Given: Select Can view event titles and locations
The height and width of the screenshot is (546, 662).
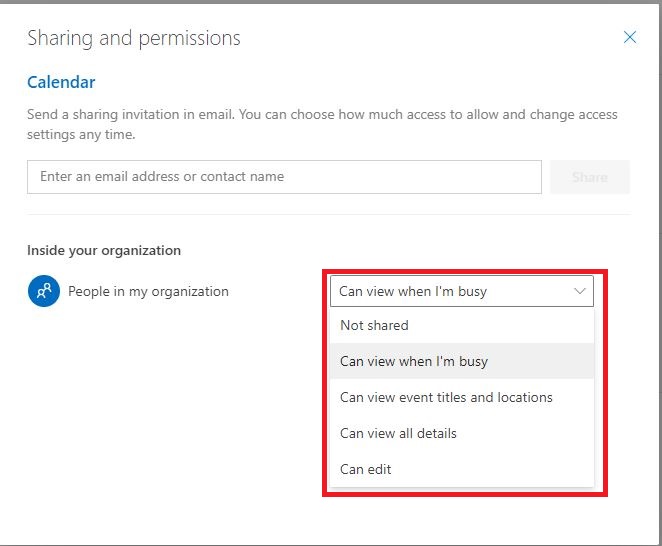Looking at the screenshot, I should pyautogui.click(x=462, y=397).
